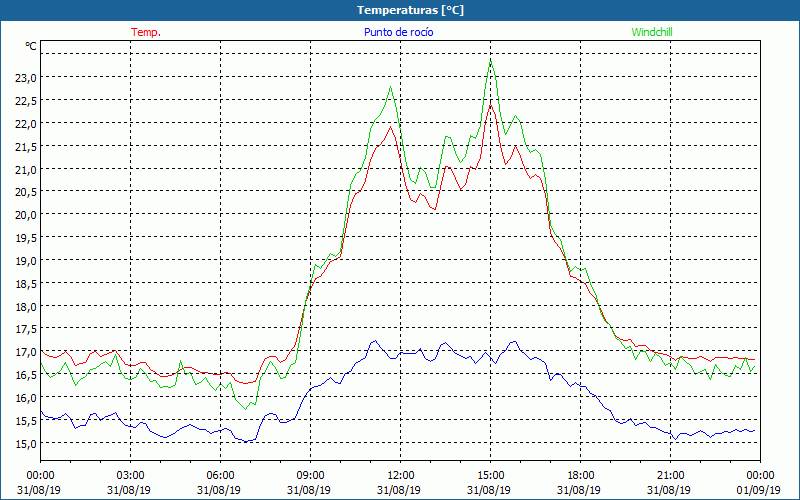The height and width of the screenshot is (500, 800).
Task: Click the 16,5 y-axis value
Action: (x=26, y=374)
